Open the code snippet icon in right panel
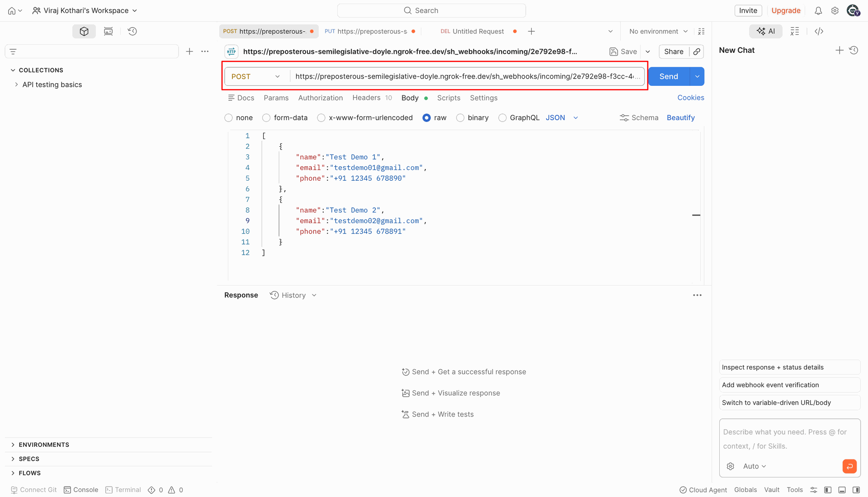Screen dimensions: 868x497 click(819, 31)
